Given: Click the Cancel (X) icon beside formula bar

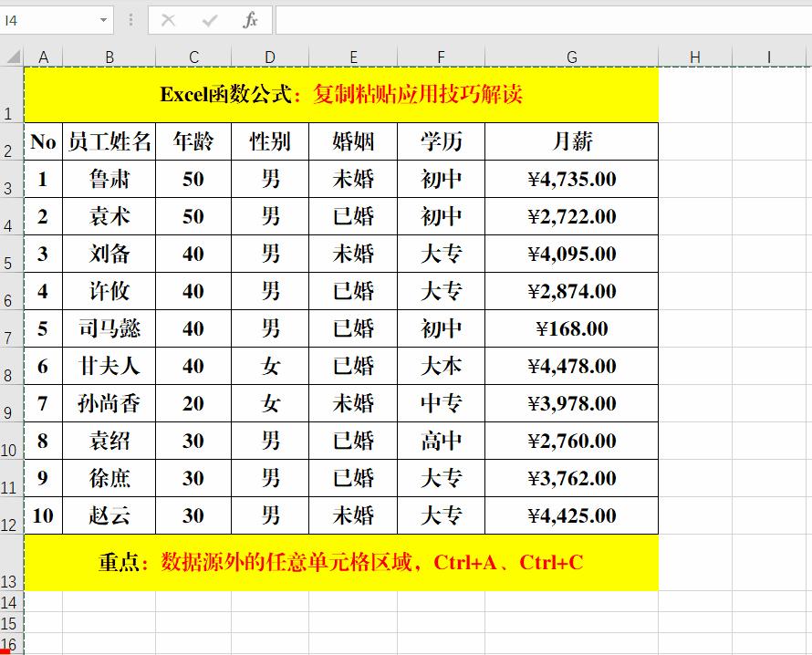Looking at the screenshot, I should coord(167,19).
